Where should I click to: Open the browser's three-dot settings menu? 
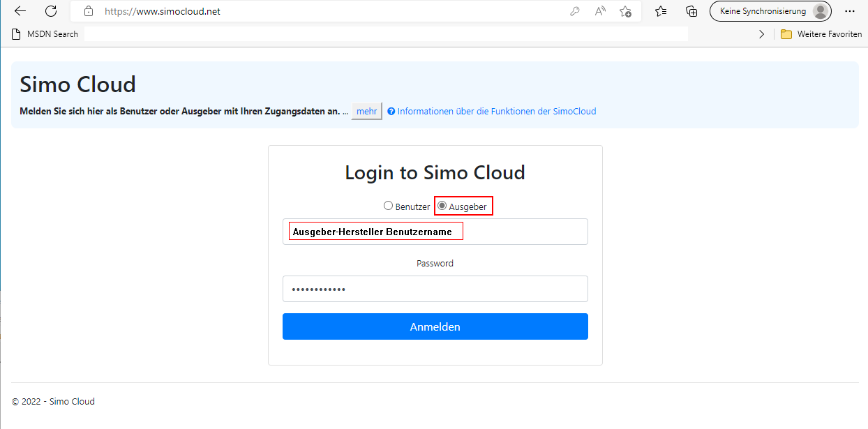(849, 11)
